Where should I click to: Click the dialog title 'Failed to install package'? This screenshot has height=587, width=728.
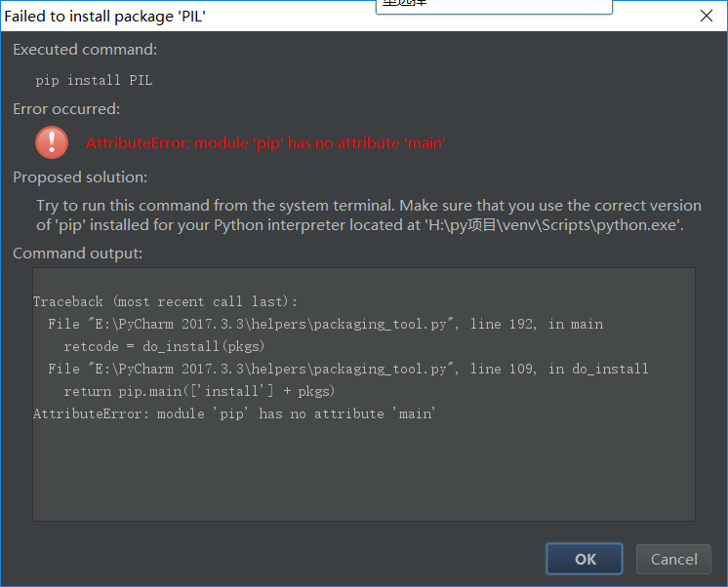pyautogui.click(x=105, y=17)
